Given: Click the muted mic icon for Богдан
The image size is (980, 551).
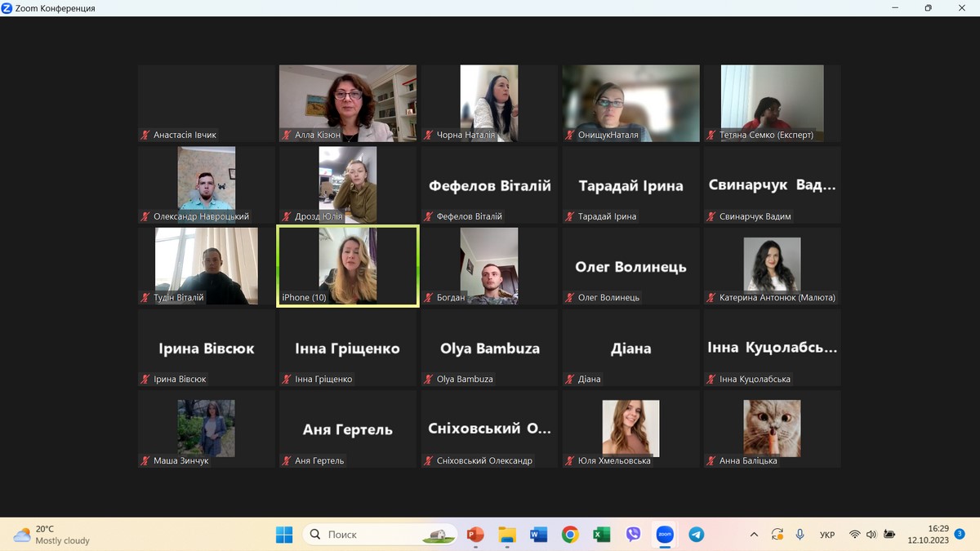Looking at the screenshot, I should [429, 298].
